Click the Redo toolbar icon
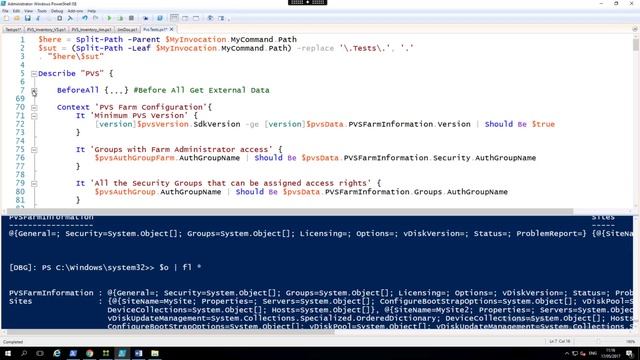Viewport: 640px width, 360px height. coord(96,18)
